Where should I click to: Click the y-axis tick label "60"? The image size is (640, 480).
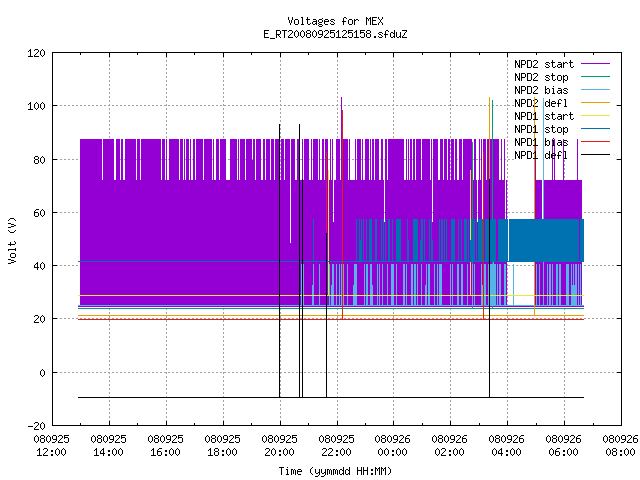click(x=39, y=213)
